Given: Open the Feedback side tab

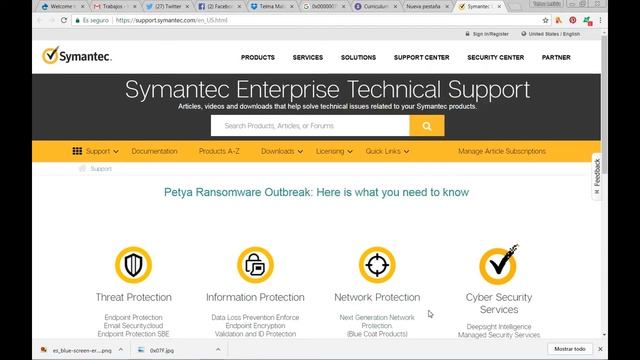Looking at the screenshot, I should click(x=597, y=176).
